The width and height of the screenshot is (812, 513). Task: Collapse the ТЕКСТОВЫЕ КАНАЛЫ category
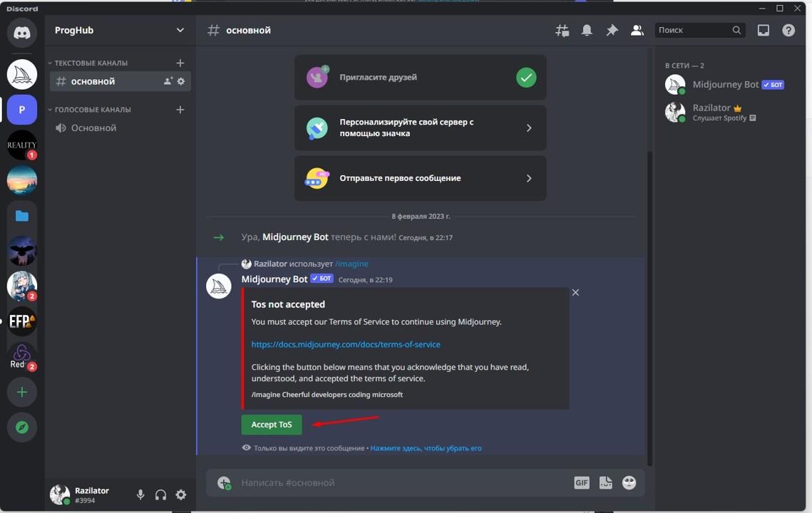coord(88,63)
